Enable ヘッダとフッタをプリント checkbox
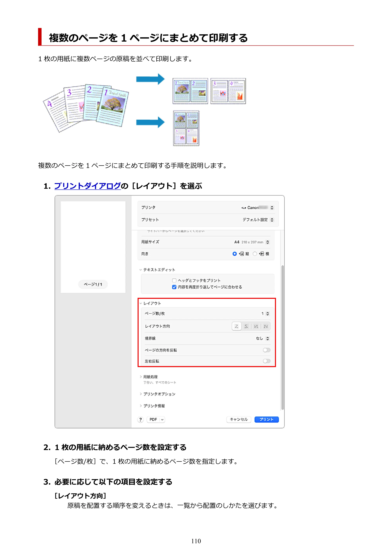This screenshot has width=392, height=555. tap(174, 280)
